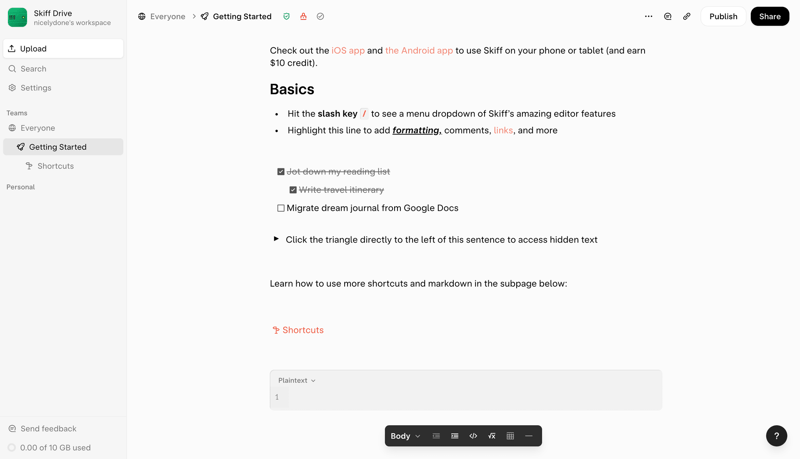Insert a math formula from bottom toolbar
800x459 pixels.
(x=491, y=436)
